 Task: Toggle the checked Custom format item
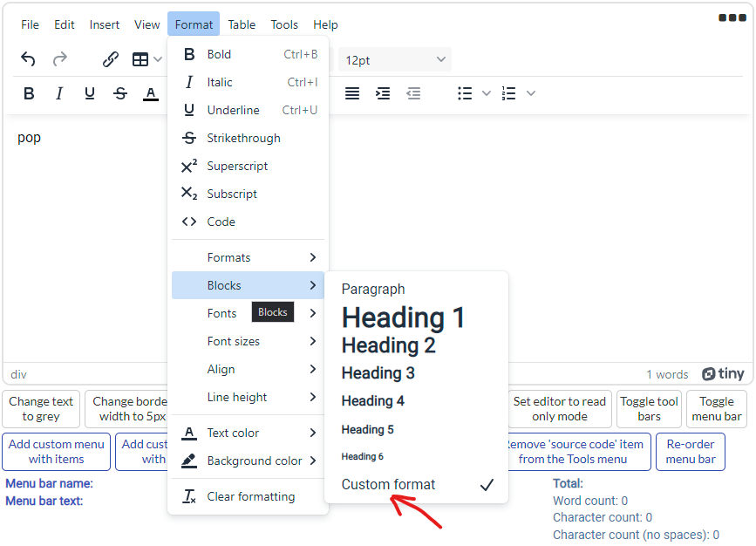[x=417, y=484]
